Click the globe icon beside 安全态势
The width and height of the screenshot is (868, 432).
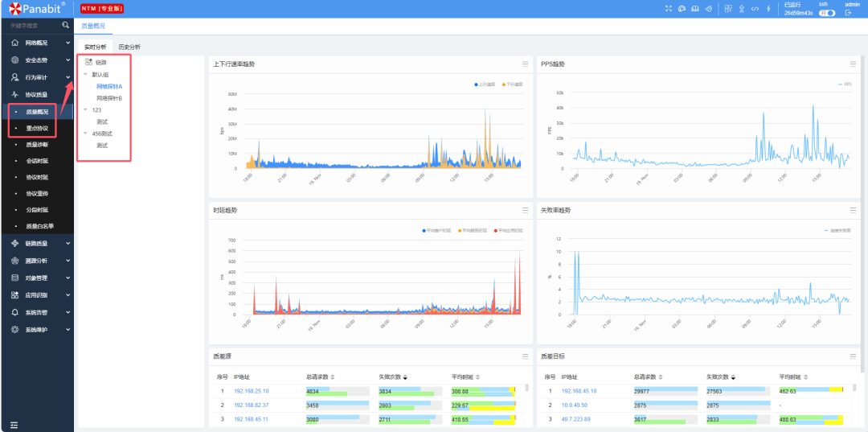point(15,60)
